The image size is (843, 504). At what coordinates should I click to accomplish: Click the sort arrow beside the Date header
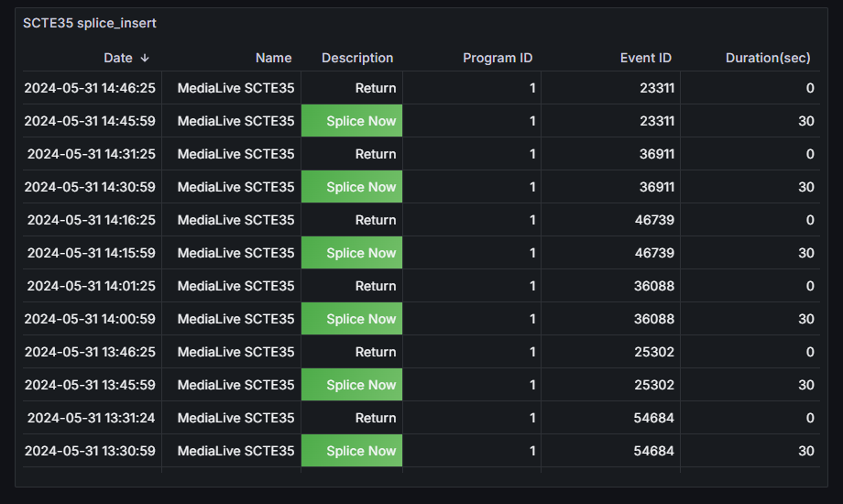[x=145, y=58]
